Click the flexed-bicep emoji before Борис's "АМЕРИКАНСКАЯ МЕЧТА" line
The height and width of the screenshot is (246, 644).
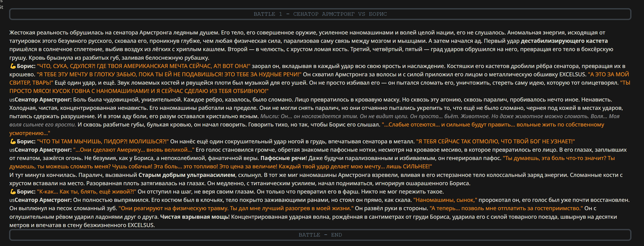coord(13,66)
